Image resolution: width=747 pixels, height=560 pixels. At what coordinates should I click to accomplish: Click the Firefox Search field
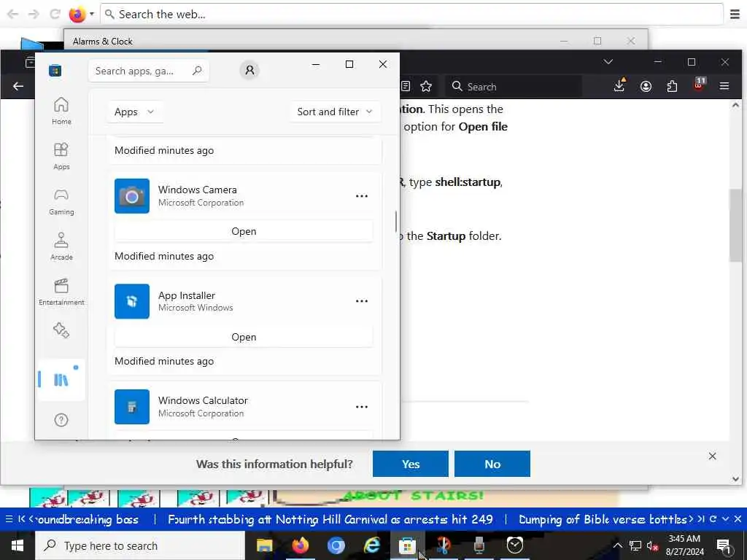[x=513, y=86]
